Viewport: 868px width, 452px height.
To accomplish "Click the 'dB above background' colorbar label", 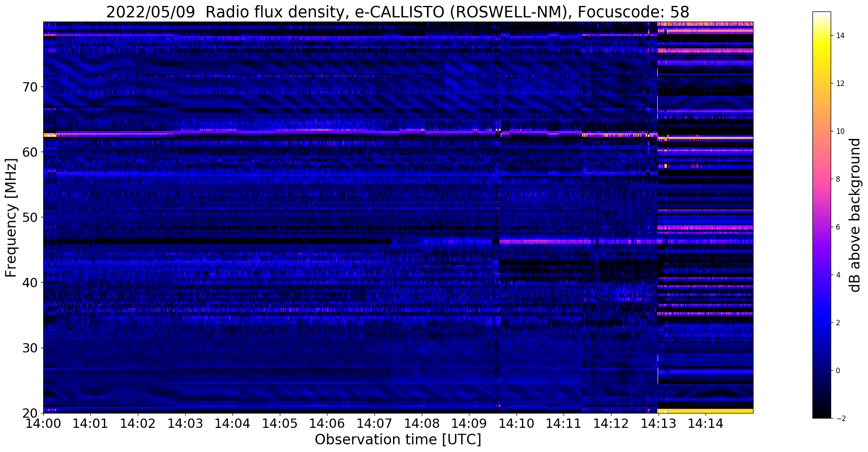I will (855, 215).
